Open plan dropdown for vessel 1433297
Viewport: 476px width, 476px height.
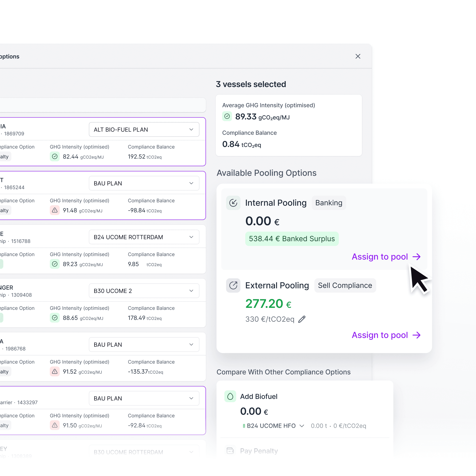click(144, 398)
